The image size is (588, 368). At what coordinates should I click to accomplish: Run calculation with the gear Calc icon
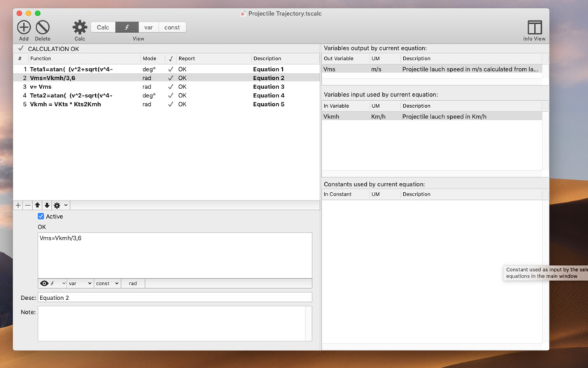click(80, 27)
